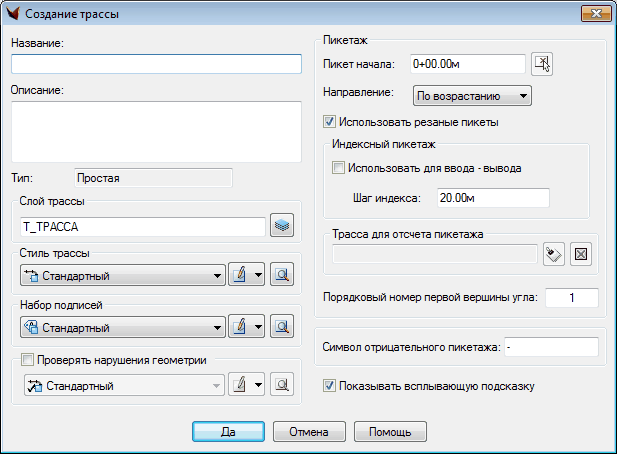Screen dimensions: 617x454
Task: Open arrow menu beside Стиль трассы edit icon
Action: point(257,276)
